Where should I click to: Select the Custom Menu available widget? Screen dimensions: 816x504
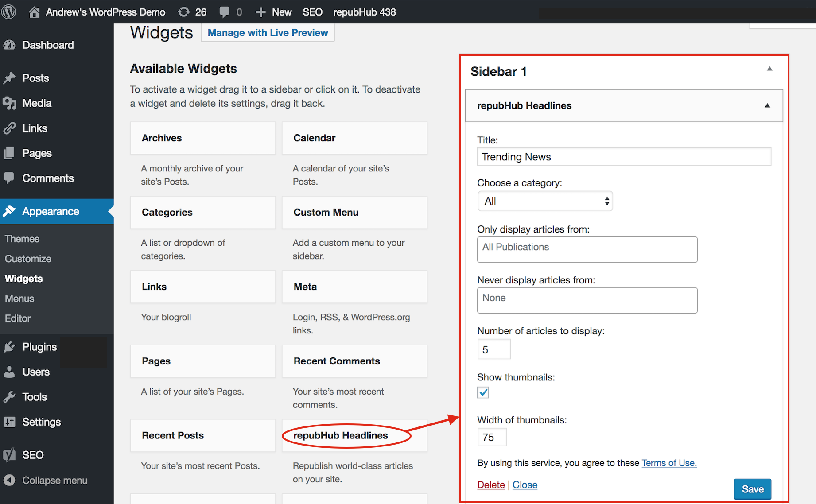pyautogui.click(x=354, y=213)
